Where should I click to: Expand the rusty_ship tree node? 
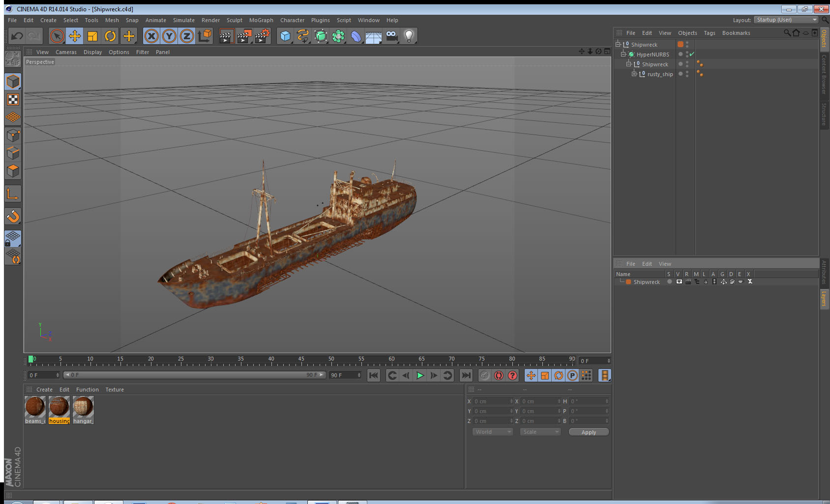(x=634, y=74)
